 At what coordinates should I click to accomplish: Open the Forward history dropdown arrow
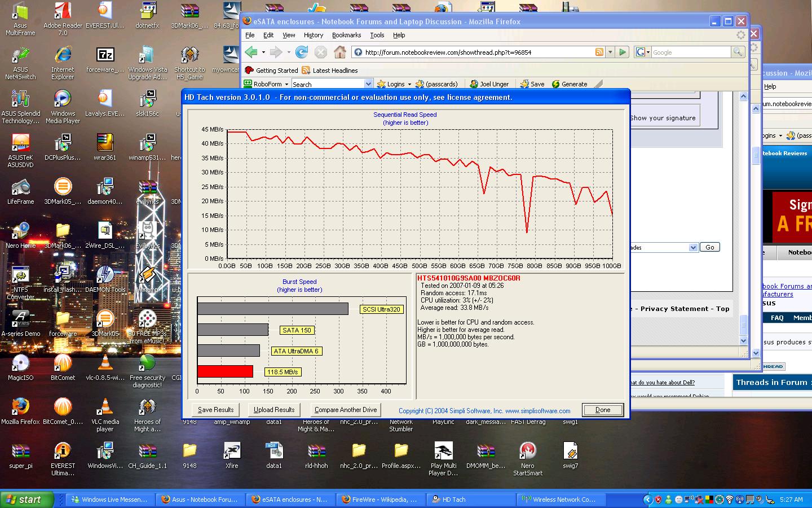tap(288, 52)
